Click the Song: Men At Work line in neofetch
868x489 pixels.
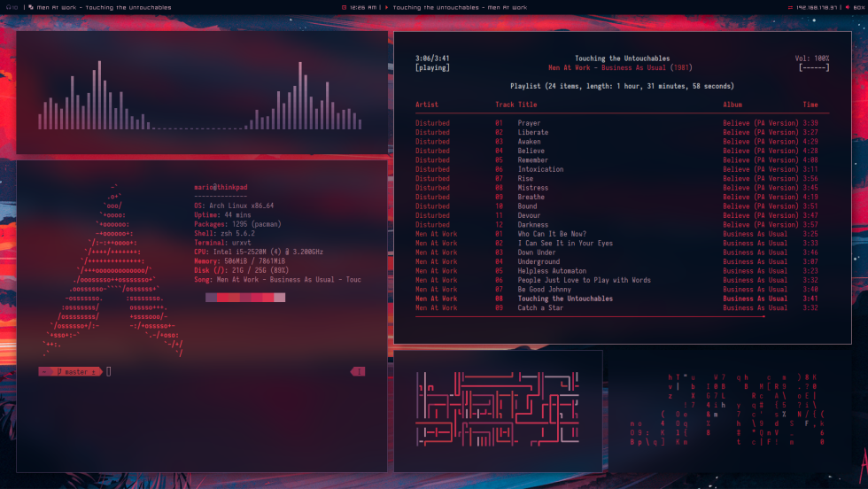point(277,280)
